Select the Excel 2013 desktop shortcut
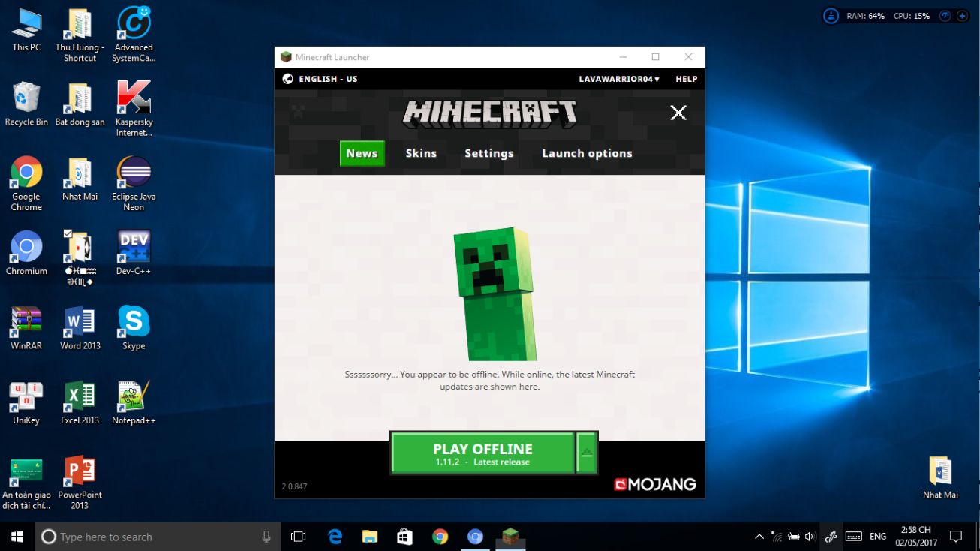The width and height of the screenshot is (980, 551). point(80,403)
